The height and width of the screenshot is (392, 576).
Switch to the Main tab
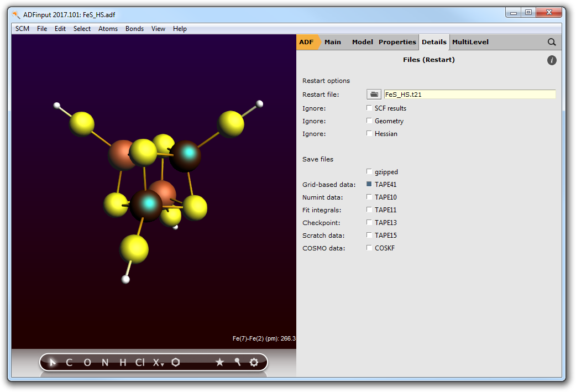pyautogui.click(x=333, y=42)
